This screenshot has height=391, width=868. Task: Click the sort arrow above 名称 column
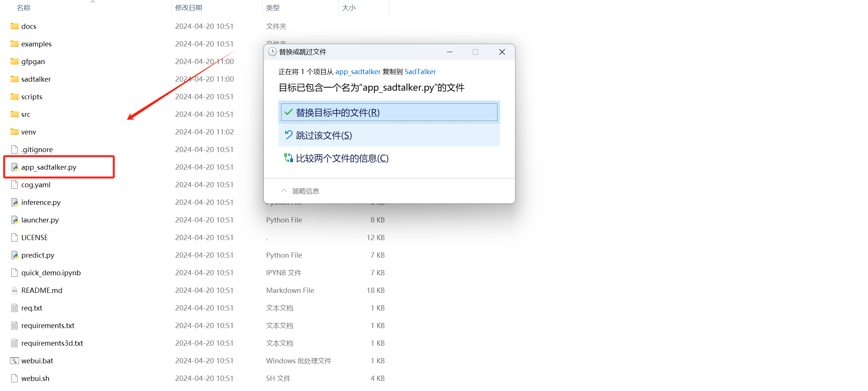92,2
